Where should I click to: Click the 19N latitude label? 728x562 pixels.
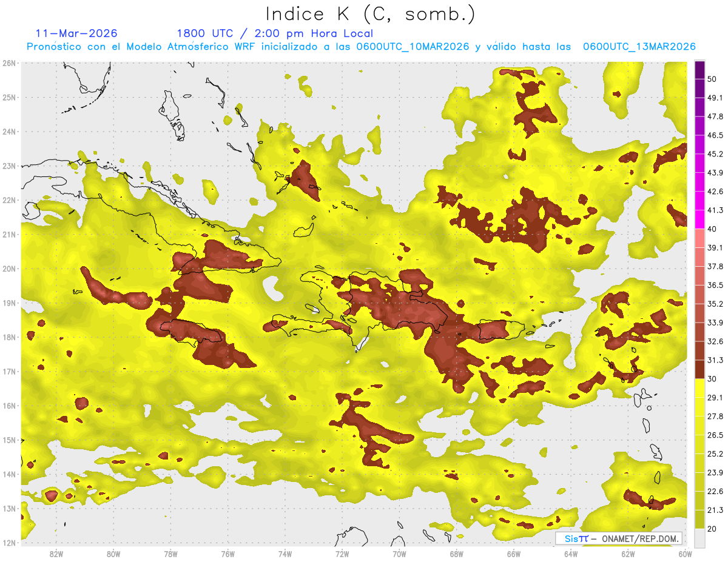(x=9, y=303)
